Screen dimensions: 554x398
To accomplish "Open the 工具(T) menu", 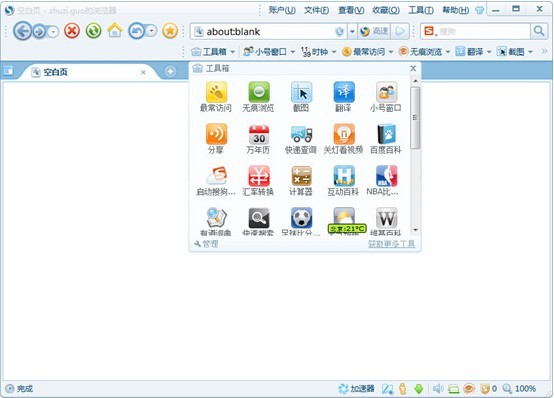I will tap(421, 10).
